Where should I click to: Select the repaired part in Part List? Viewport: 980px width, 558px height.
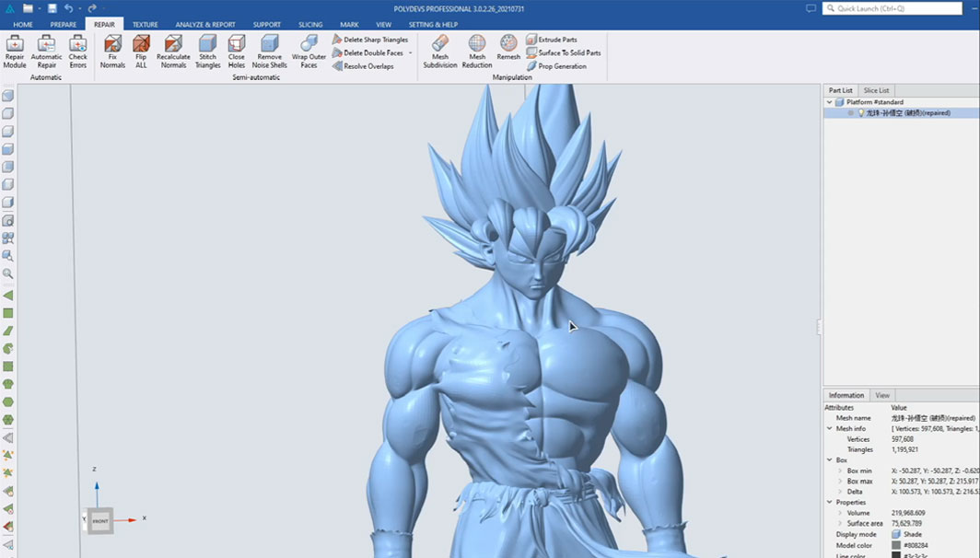tap(901, 113)
